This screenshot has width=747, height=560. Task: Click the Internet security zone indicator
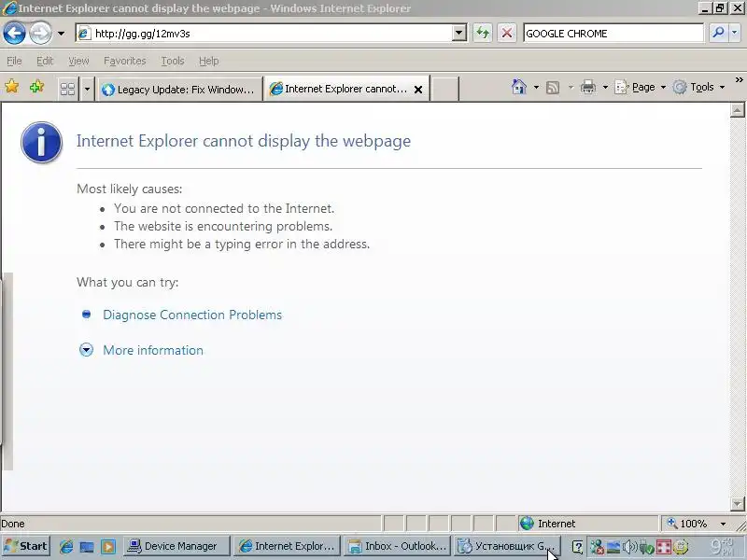coord(588,524)
